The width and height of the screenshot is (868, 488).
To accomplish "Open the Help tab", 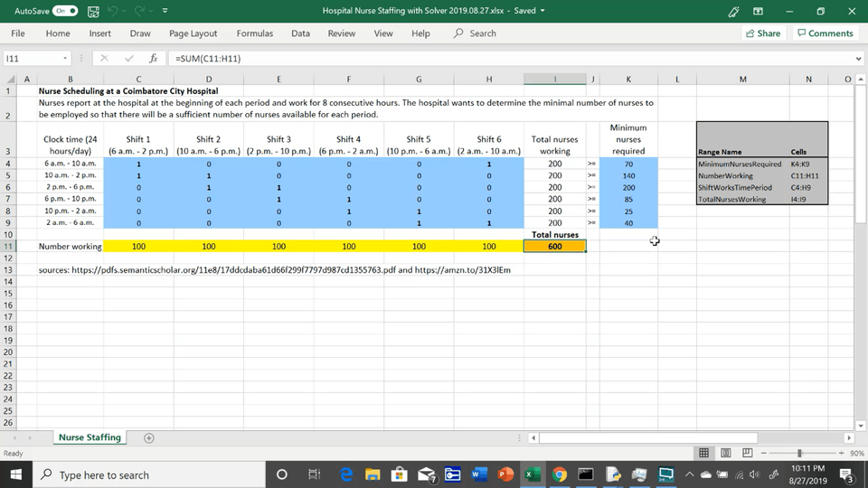I will (420, 33).
